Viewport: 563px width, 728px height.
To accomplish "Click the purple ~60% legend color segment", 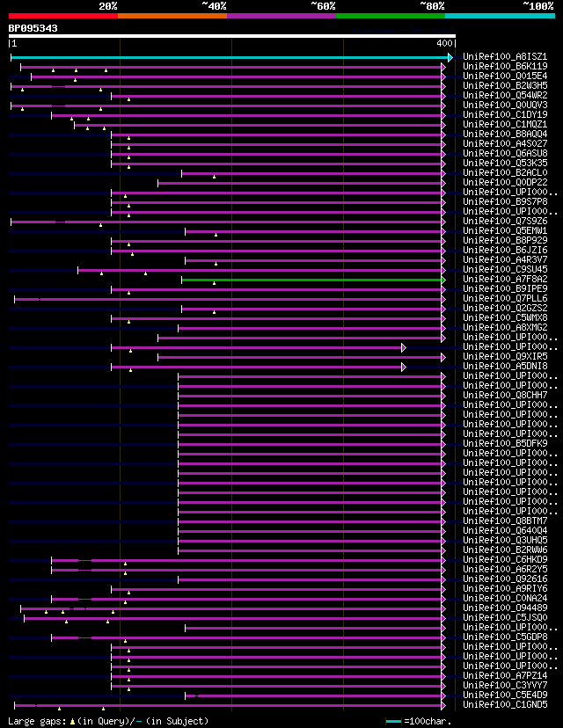I will tap(281, 16).
